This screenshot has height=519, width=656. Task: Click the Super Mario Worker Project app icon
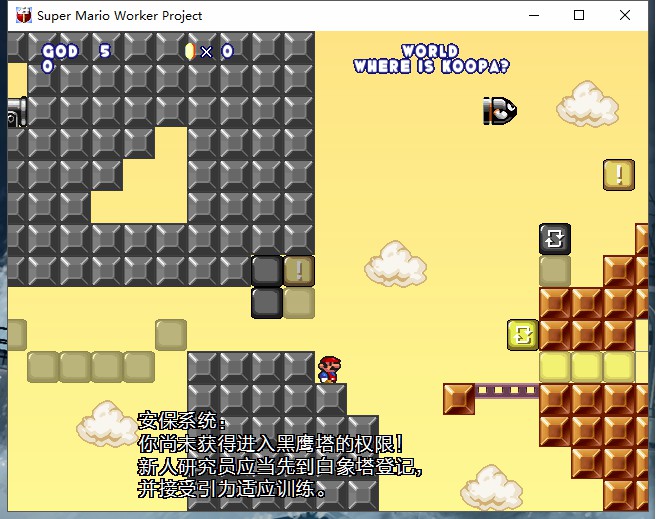[24, 15]
